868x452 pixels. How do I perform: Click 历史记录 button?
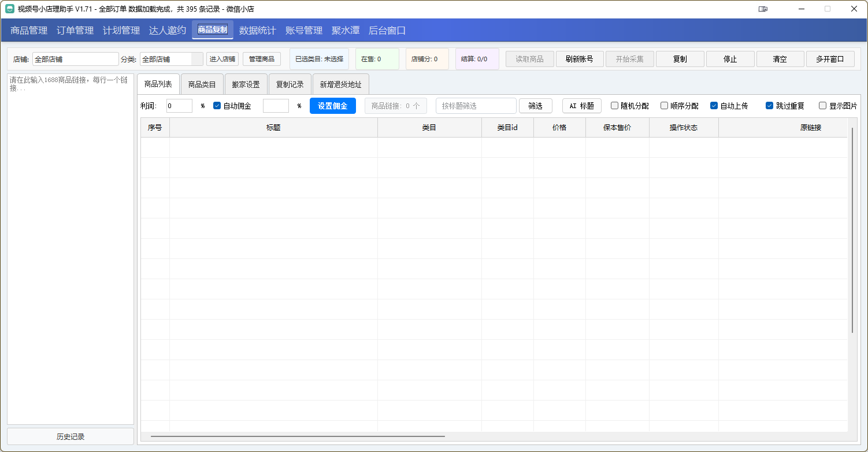pos(71,436)
